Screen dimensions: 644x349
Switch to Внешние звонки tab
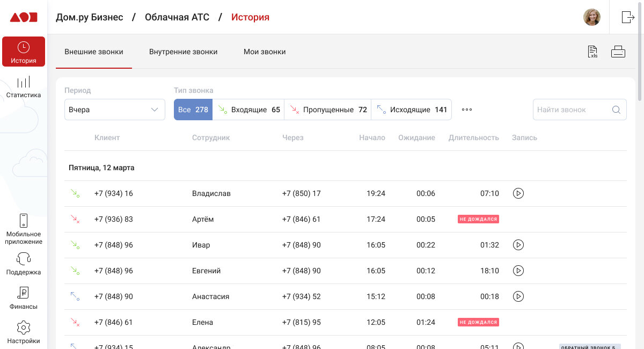[x=94, y=52]
